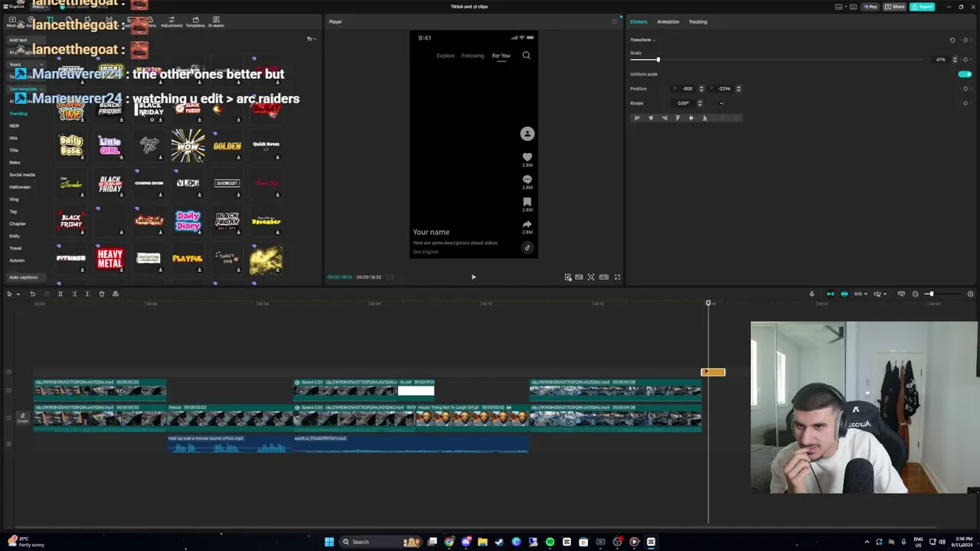Click the Rotate value stepper
The image size is (980, 551).
(x=700, y=103)
